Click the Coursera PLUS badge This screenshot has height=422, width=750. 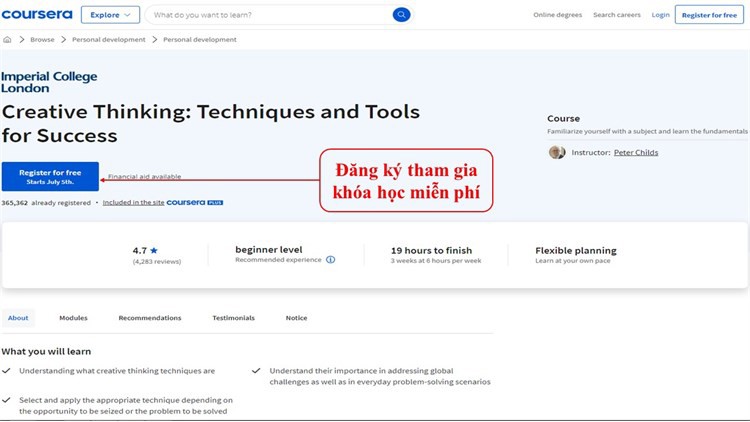click(195, 202)
